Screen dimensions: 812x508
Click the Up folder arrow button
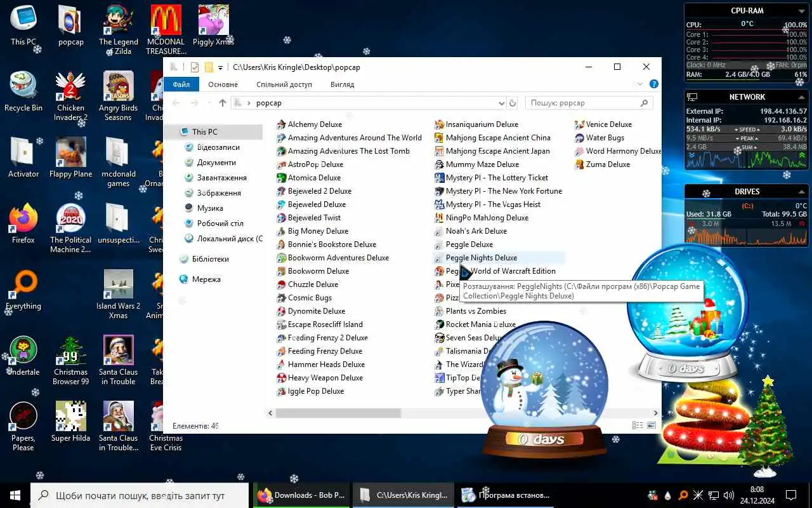222,103
